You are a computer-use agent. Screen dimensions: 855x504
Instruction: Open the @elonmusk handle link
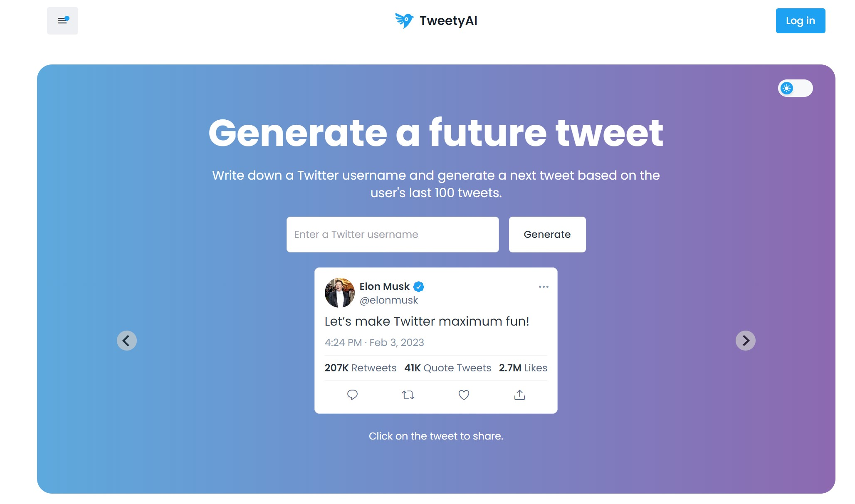pos(389,300)
